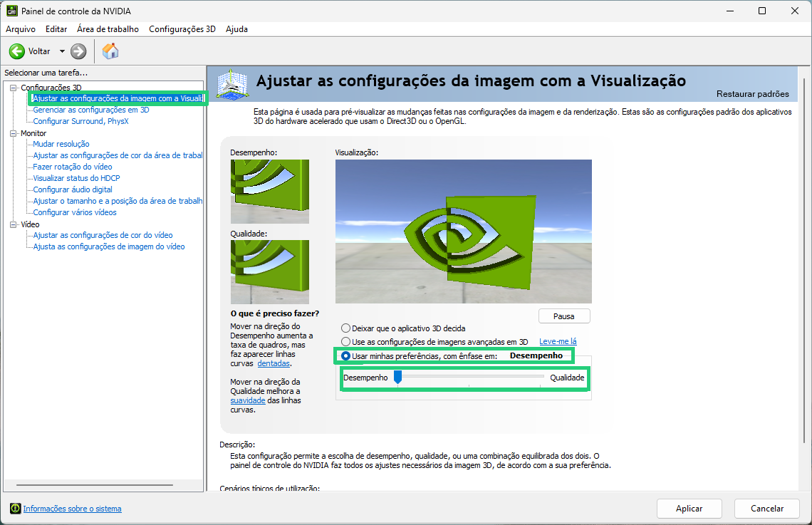Image resolution: width=812 pixels, height=525 pixels.
Task: Collapse the Configurações 3D tree node
Action: [x=14, y=88]
